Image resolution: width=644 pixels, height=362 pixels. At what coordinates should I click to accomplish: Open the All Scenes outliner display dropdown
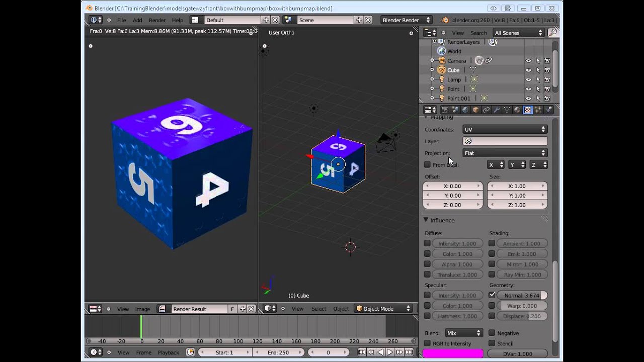[518, 33]
